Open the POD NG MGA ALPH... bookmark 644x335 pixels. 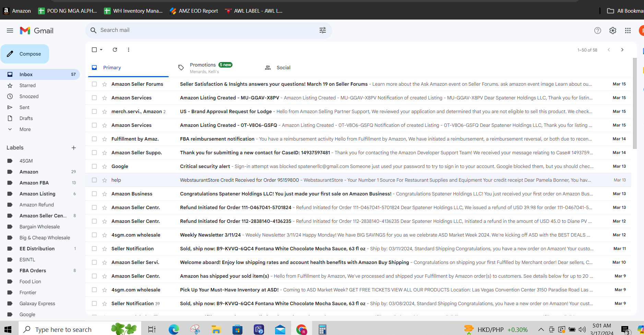point(68,11)
